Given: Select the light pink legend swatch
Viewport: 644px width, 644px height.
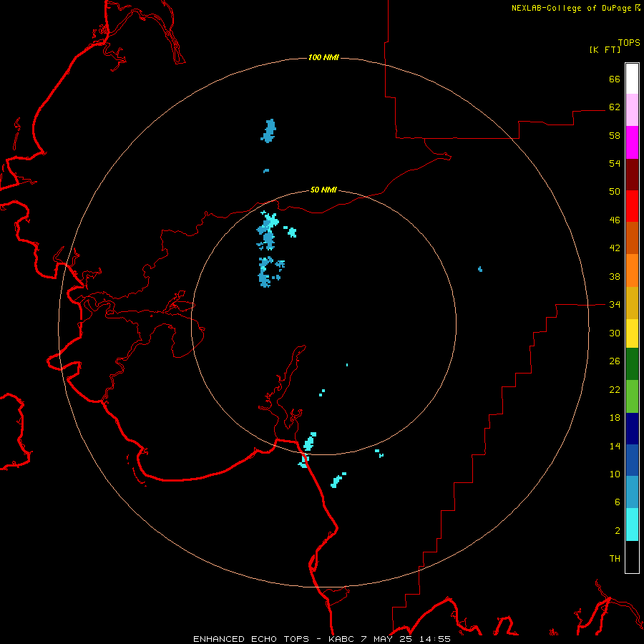Looking at the screenshot, I should click(x=632, y=109).
